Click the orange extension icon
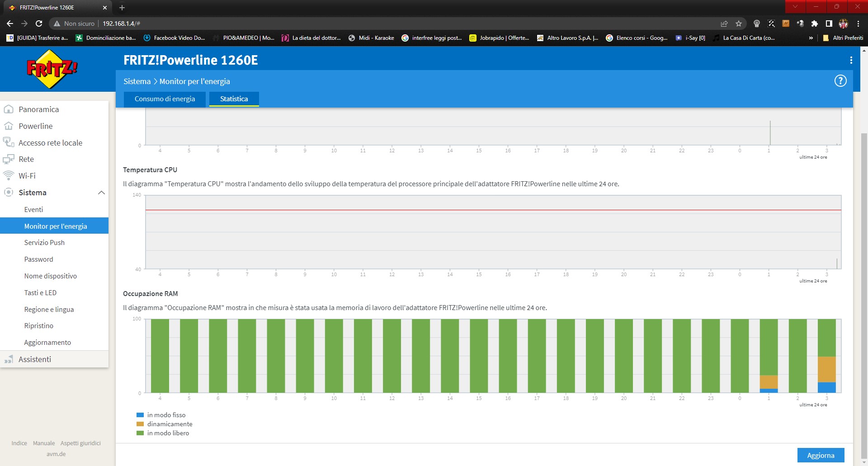Screen dimensions: 868x466 click(x=786, y=24)
